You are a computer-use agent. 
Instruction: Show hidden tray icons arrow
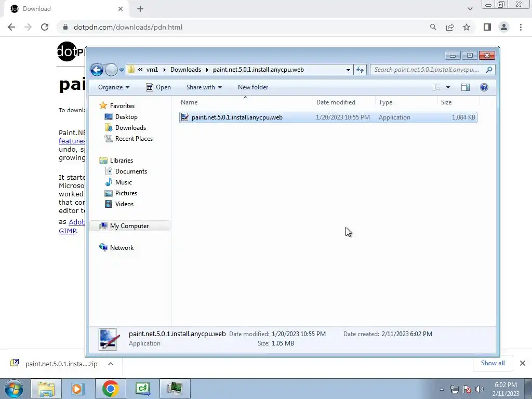442,390
